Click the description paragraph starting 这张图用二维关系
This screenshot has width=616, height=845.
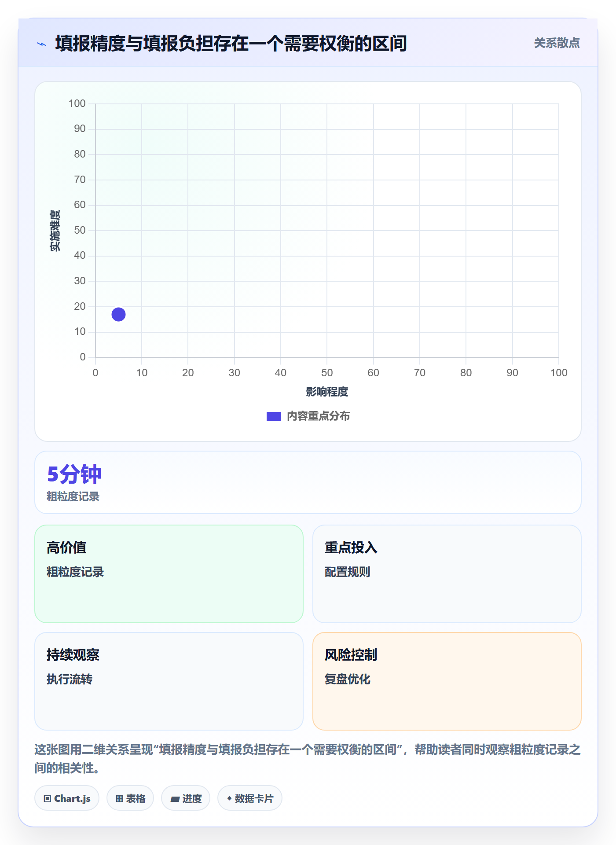pos(308,759)
